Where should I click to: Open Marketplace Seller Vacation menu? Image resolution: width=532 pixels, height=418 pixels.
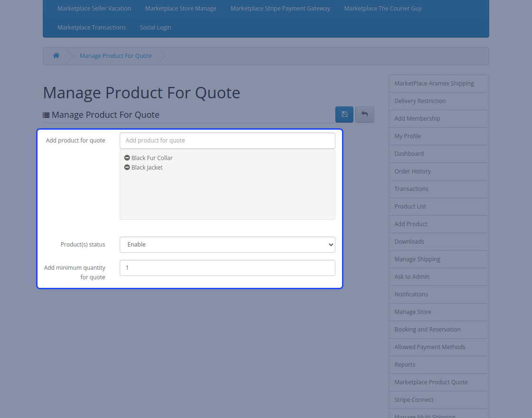94,8
